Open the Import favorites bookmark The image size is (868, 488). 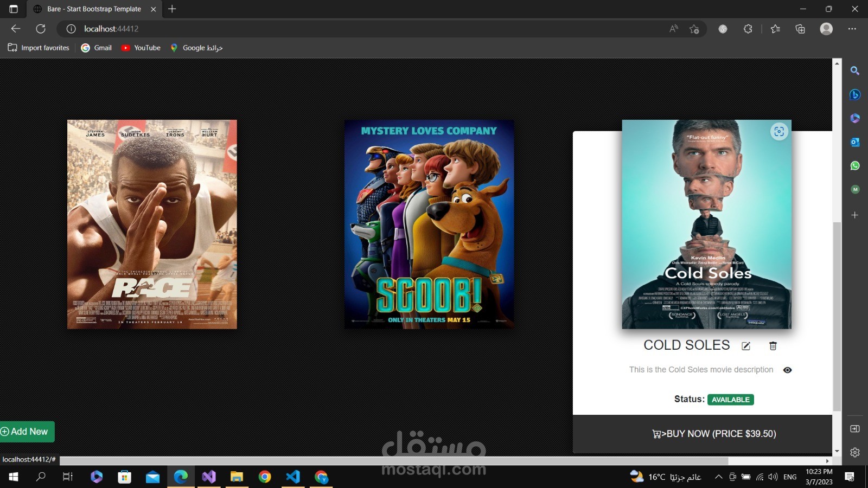pos(39,48)
